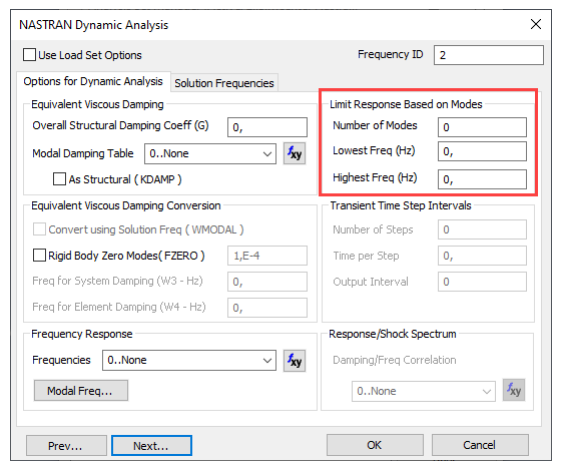
Task: Click the 'Frequency Response' group label
Action: point(82,334)
